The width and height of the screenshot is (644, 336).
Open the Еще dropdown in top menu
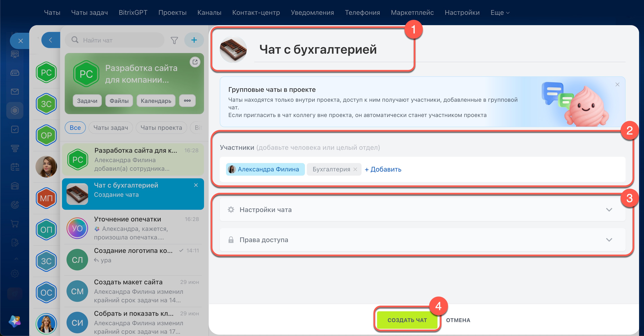point(500,13)
